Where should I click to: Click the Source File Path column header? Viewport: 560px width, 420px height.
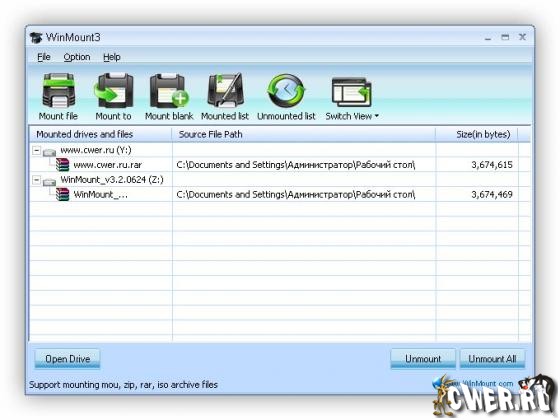304,134
